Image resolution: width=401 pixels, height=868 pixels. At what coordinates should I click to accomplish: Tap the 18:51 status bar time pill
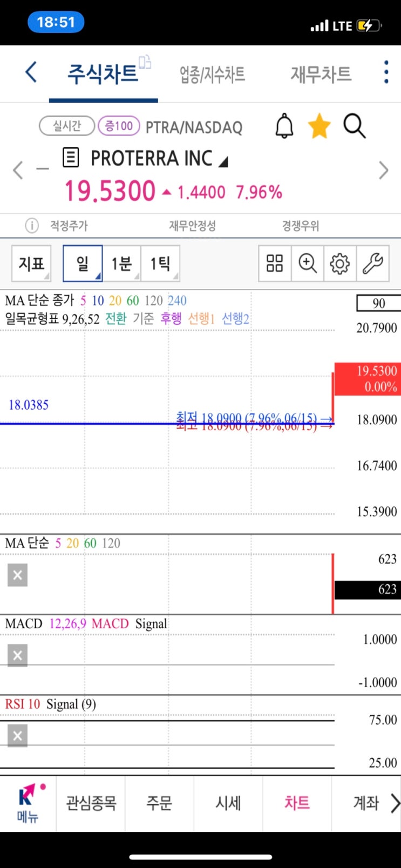click(x=56, y=22)
